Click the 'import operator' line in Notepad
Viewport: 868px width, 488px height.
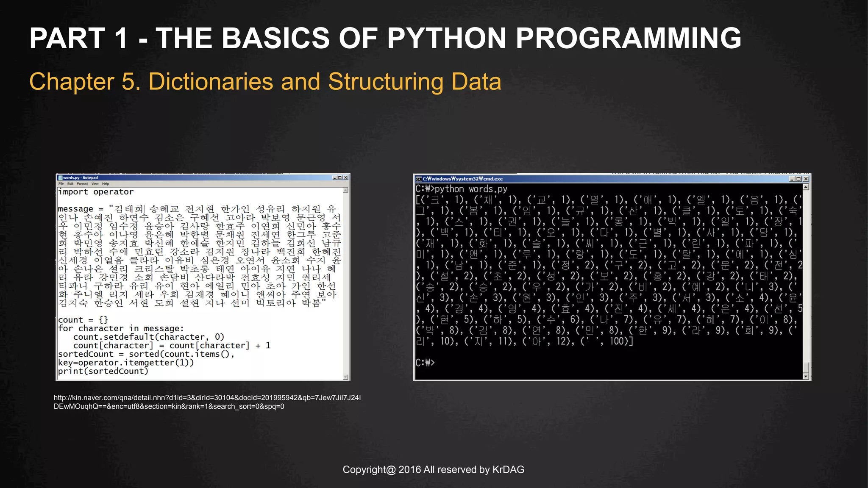pos(96,192)
